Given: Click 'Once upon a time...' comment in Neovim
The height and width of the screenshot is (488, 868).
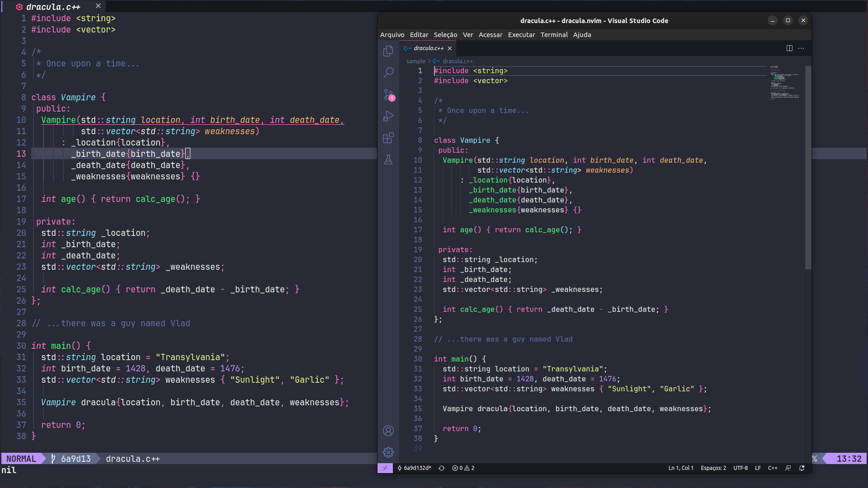Looking at the screenshot, I should [x=92, y=64].
